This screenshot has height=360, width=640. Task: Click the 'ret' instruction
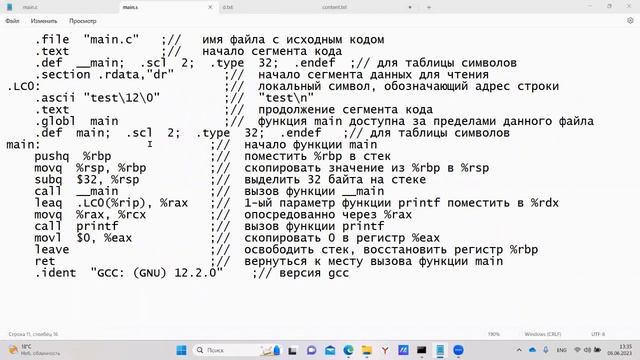[44, 261]
